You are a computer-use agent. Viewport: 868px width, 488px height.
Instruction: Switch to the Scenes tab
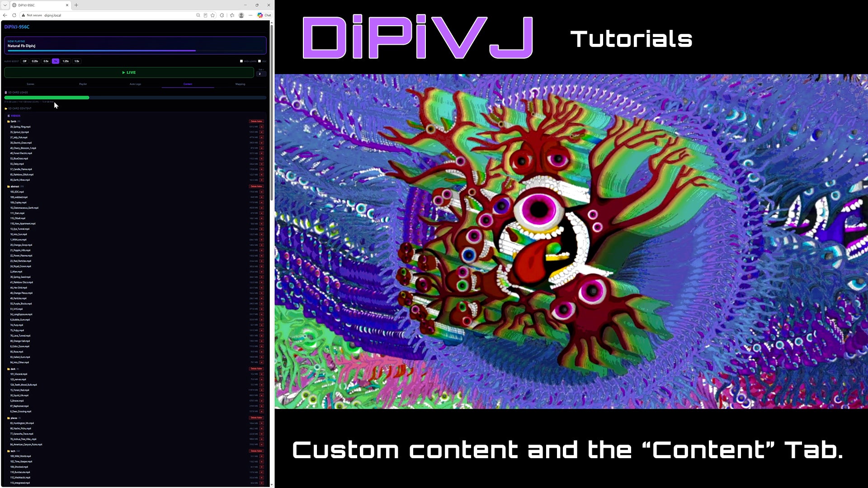[30, 84]
